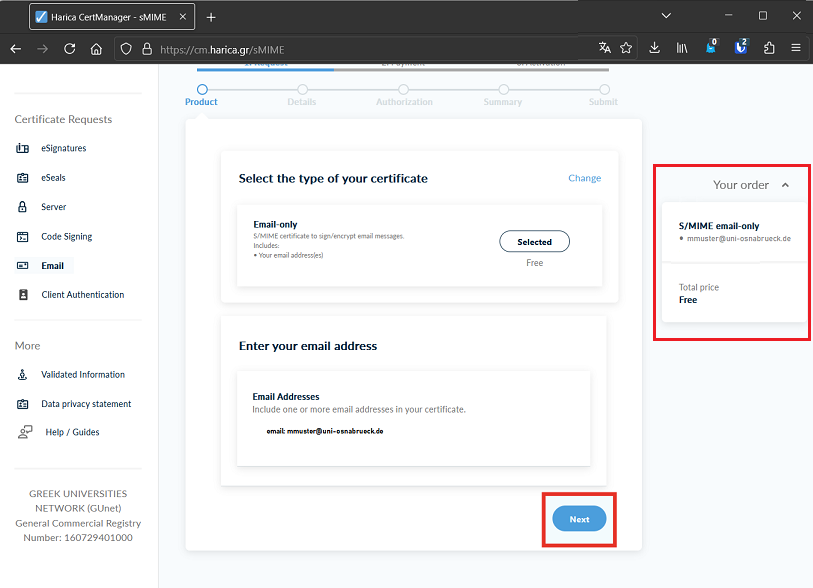Click the Authorization step circle
The height and width of the screenshot is (588, 813).
tap(403, 89)
